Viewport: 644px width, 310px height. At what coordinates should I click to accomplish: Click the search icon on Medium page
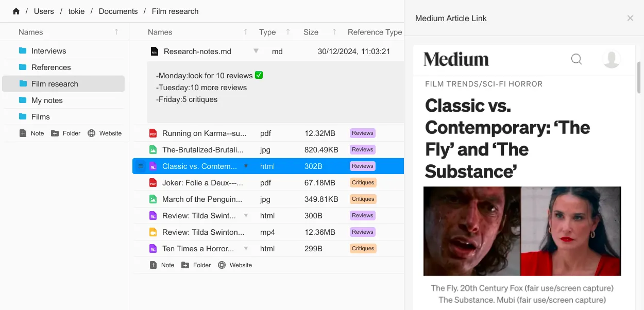(577, 59)
